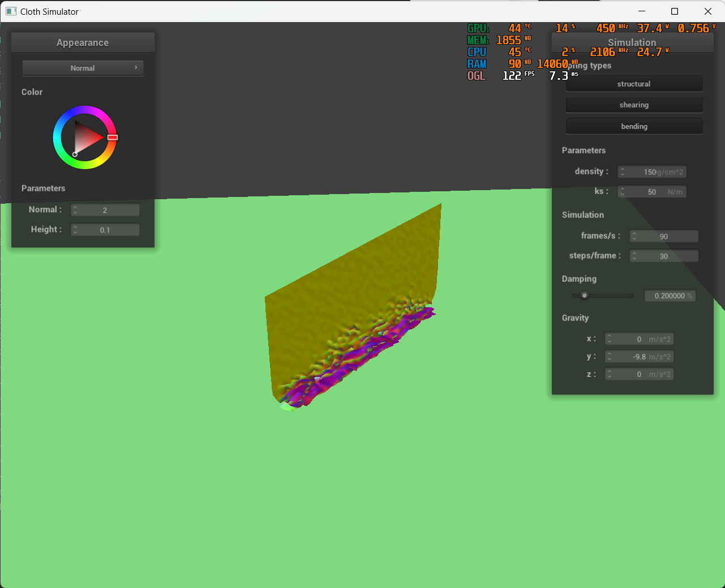Click the gravity x stepper arrows

609,339
